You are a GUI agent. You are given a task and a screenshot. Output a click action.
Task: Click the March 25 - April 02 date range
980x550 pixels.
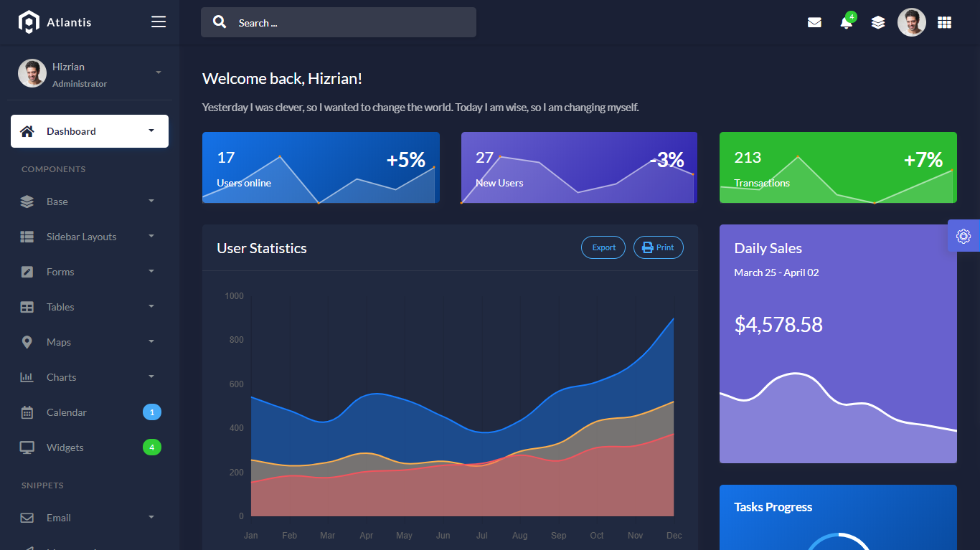click(776, 272)
